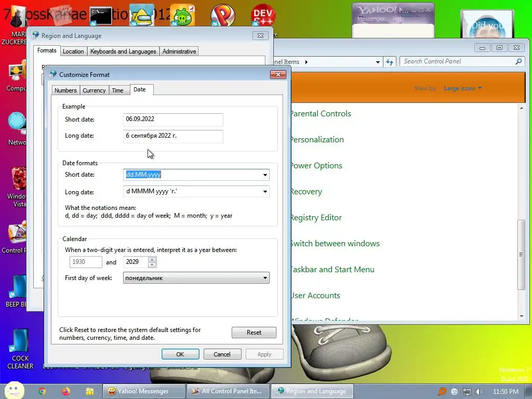The height and width of the screenshot is (399, 532).
Task: Click the Yahoo smiley tray icon
Action: pos(455,392)
